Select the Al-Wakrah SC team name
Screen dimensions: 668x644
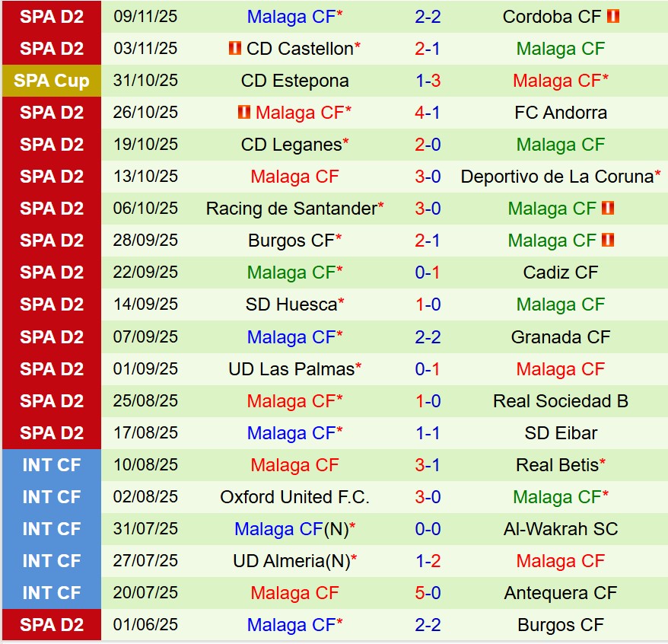click(x=561, y=529)
